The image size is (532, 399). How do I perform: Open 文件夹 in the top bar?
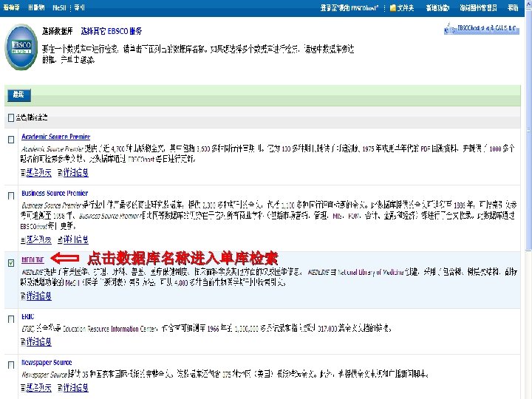[406, 8]
